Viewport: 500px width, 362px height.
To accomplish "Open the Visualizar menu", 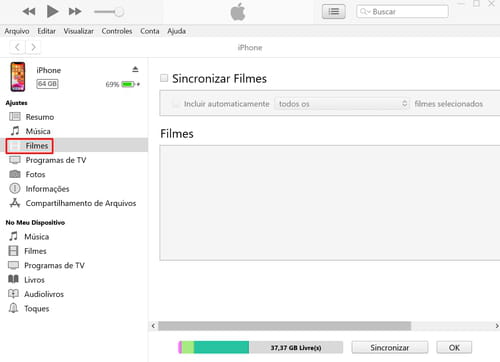I will pyautogui.click(x=78, y=31).
